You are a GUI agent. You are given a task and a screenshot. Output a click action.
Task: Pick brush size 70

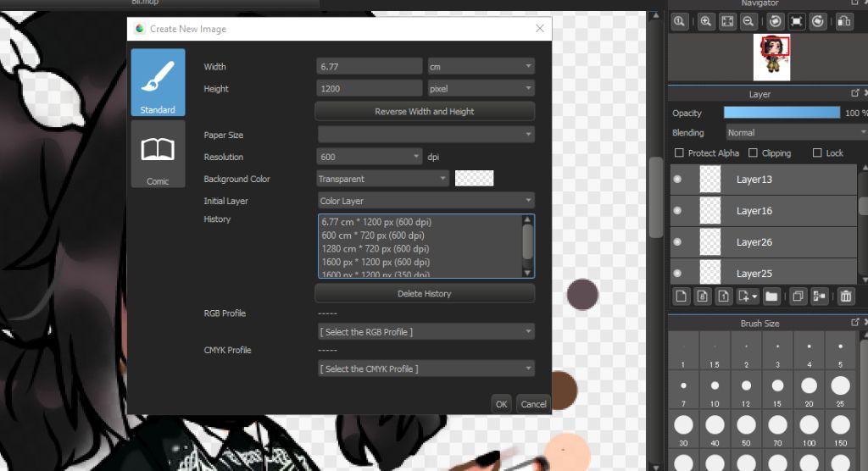778,429
